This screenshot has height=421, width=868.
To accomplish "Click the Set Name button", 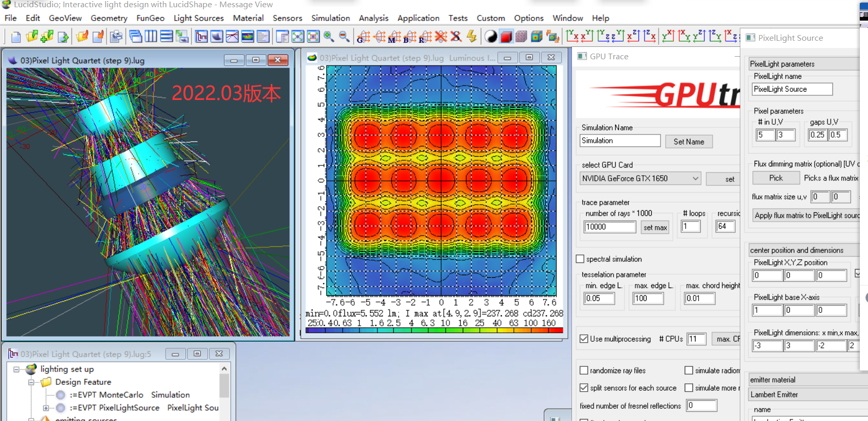I will click(x=688, y=142).
